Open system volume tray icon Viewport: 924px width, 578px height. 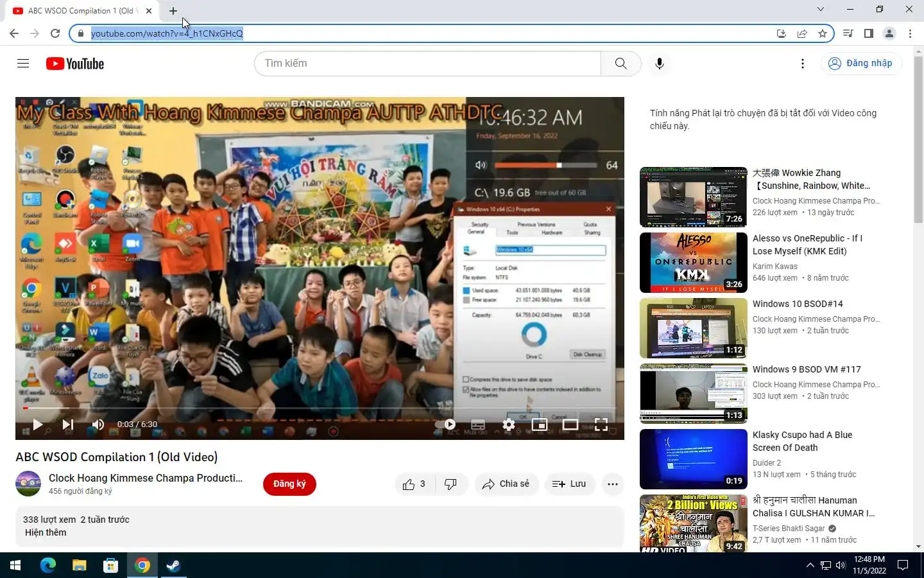841,565
